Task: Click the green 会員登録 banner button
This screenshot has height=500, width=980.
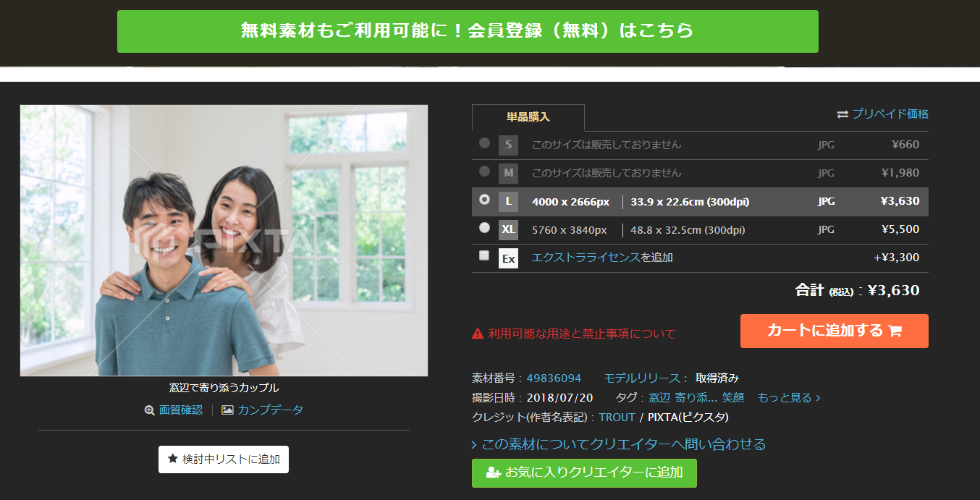Action: (468, 31)
